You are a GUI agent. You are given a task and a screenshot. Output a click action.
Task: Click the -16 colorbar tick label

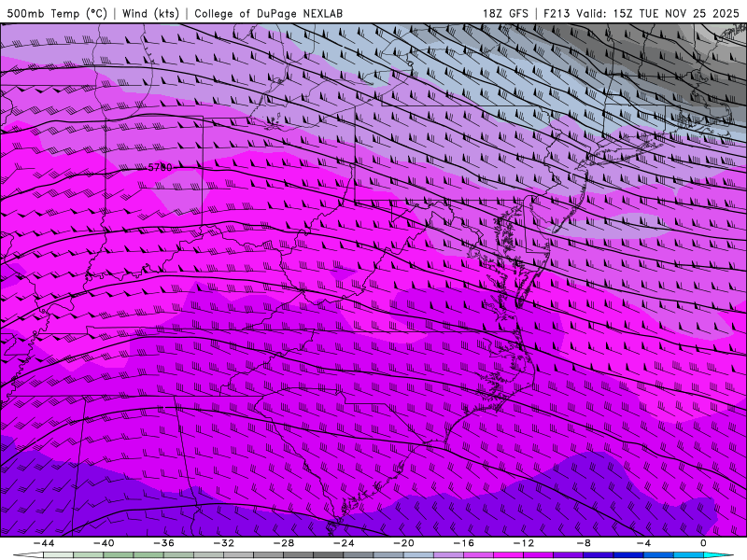(x=463, y=543)
